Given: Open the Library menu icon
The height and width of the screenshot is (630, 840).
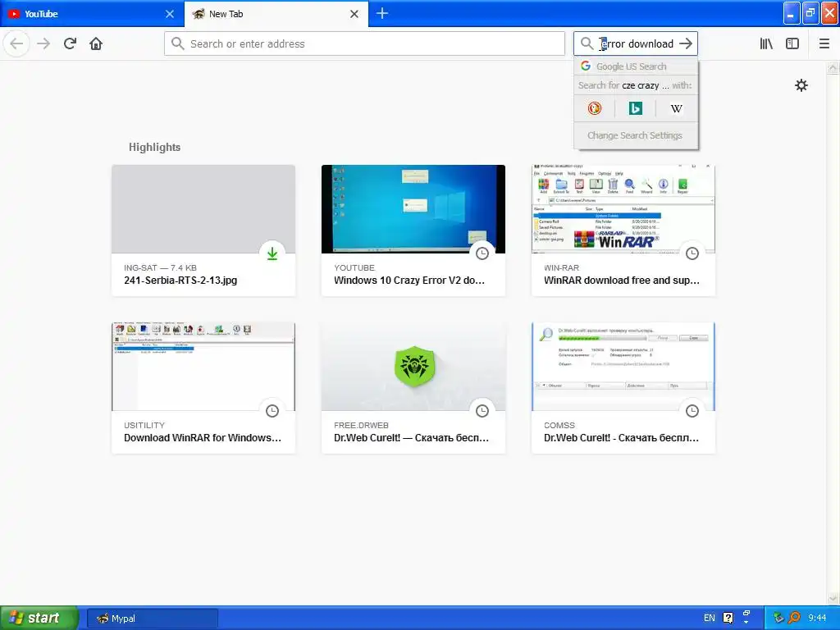Looking at the screenshot, I should click(766, 43).
